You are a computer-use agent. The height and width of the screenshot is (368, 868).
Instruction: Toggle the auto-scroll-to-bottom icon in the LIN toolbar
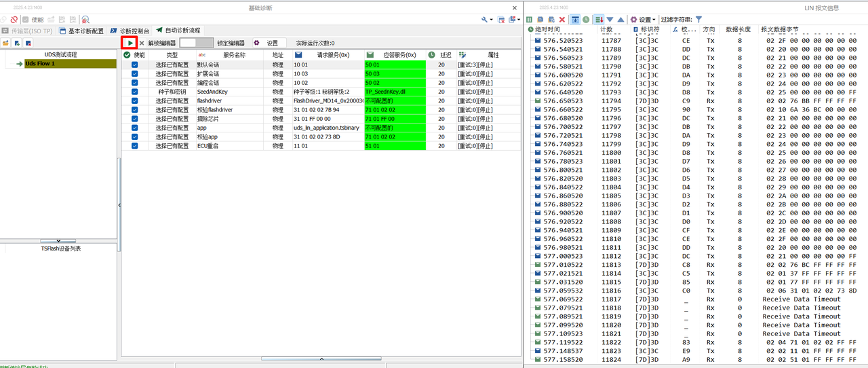tap(575, 20)
